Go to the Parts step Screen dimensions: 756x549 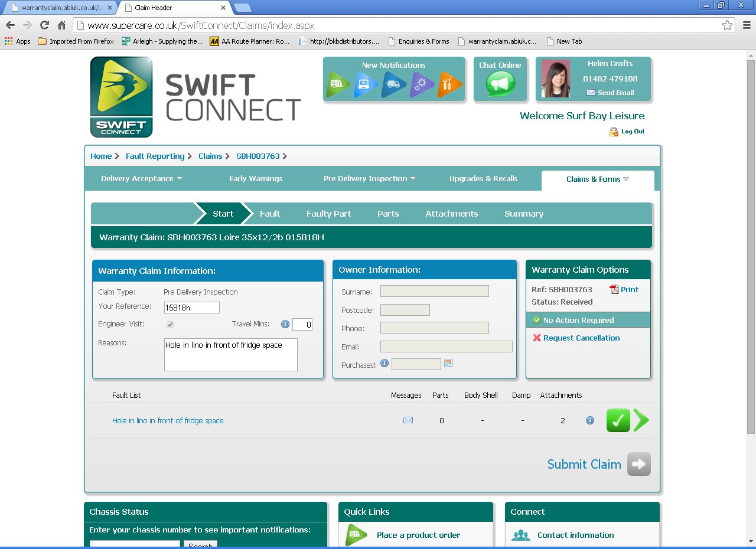coord(388,214)
